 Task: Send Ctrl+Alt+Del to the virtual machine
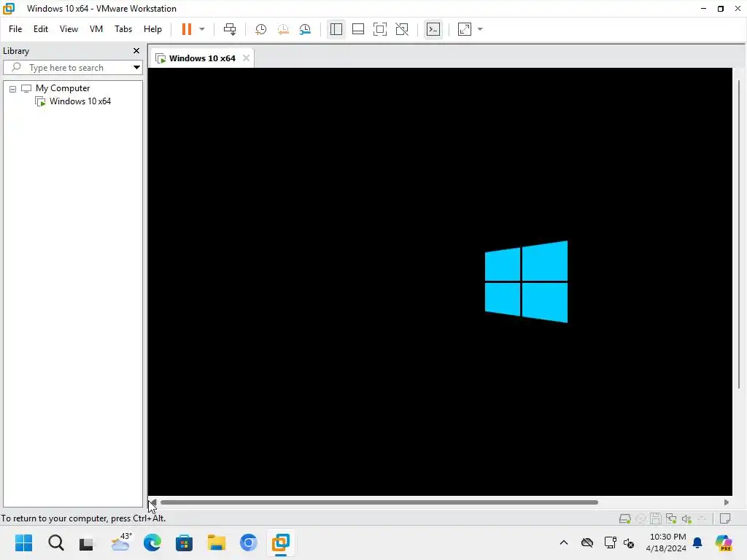pyautogui.click(x=230, y=29)
